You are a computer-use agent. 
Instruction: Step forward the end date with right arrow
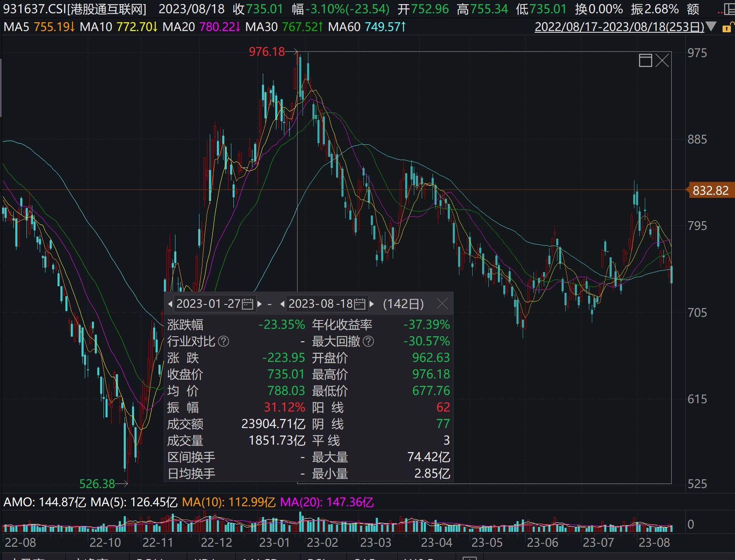pos(372,304)
